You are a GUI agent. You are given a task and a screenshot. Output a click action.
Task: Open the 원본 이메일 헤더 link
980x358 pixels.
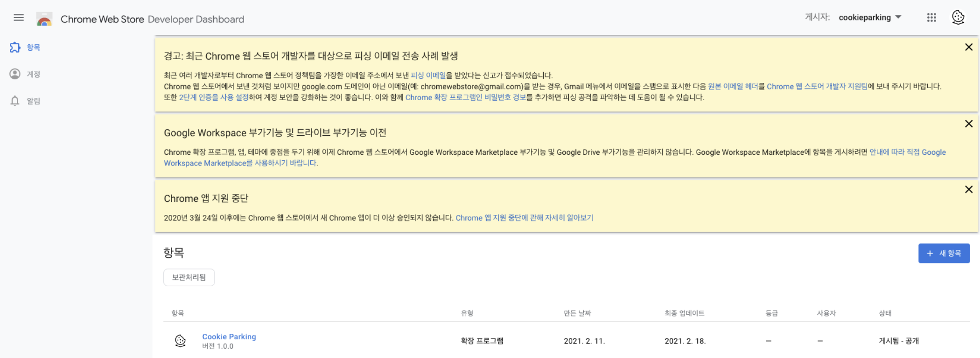pos(733,86)
